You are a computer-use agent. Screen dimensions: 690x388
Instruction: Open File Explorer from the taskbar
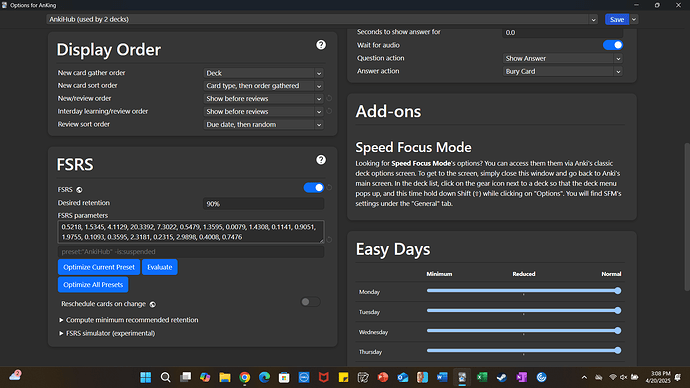tap(225, 377)
